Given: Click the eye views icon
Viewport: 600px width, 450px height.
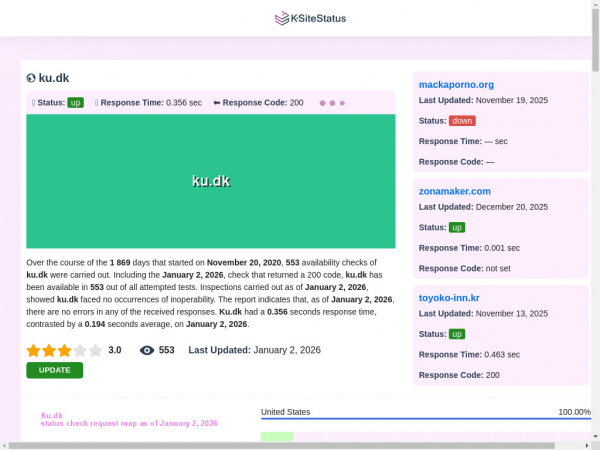Looking at the screenshot, I should [147, 350].
